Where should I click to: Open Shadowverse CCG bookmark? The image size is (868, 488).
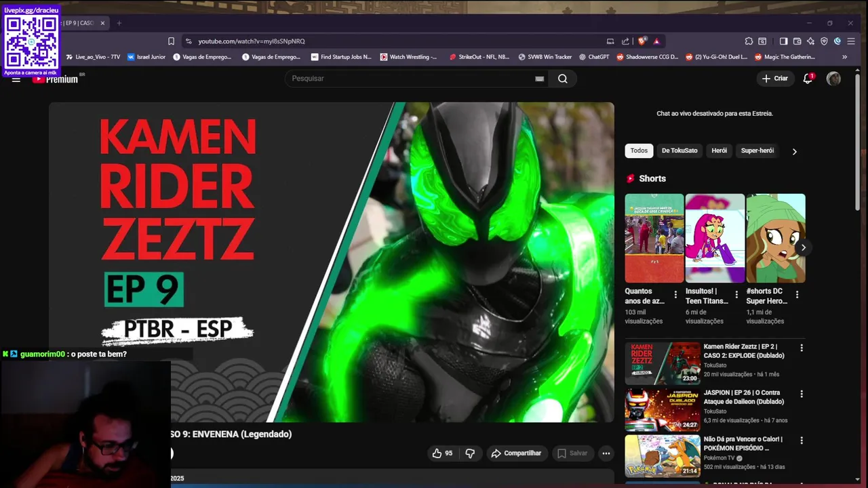647,57
